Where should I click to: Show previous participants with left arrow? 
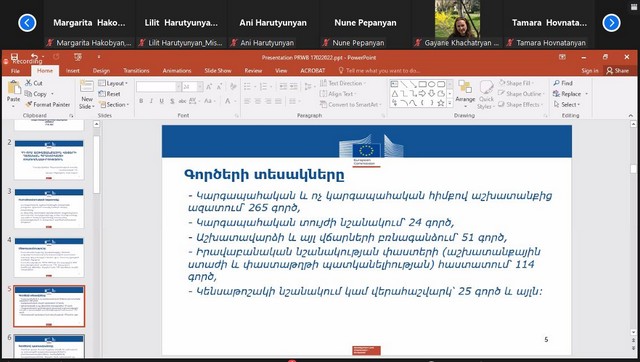(27, 22)
